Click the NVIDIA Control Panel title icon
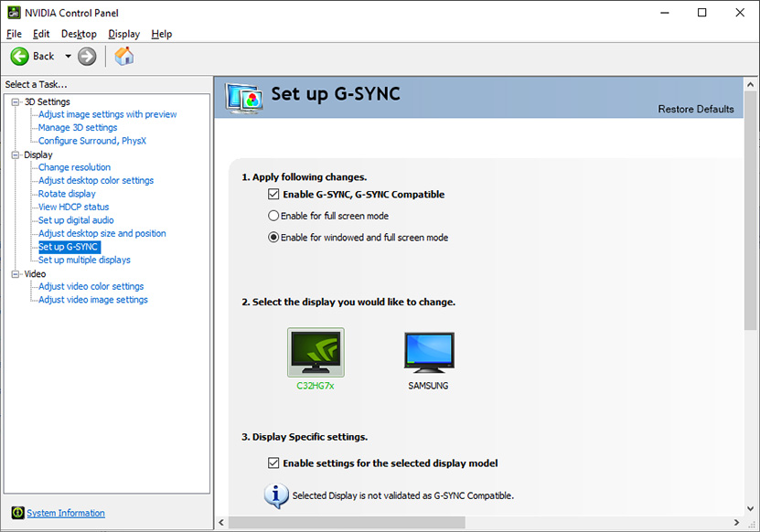The height and width of the screenshot is (532, 760). tap(14, 13)
